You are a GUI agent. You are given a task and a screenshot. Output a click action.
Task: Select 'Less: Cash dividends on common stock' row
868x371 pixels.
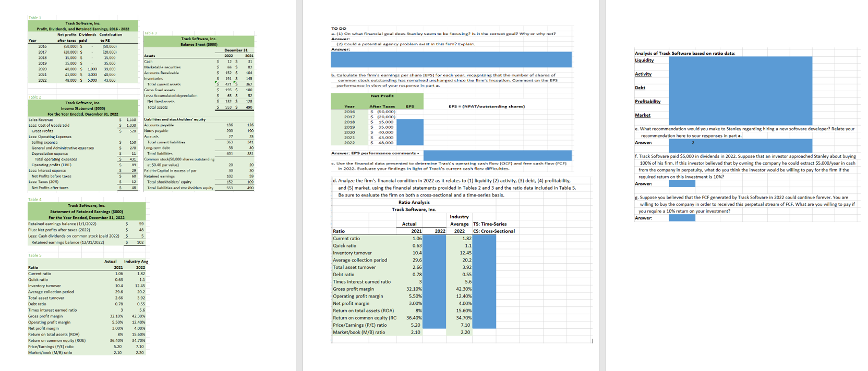[x=74, y=236]
